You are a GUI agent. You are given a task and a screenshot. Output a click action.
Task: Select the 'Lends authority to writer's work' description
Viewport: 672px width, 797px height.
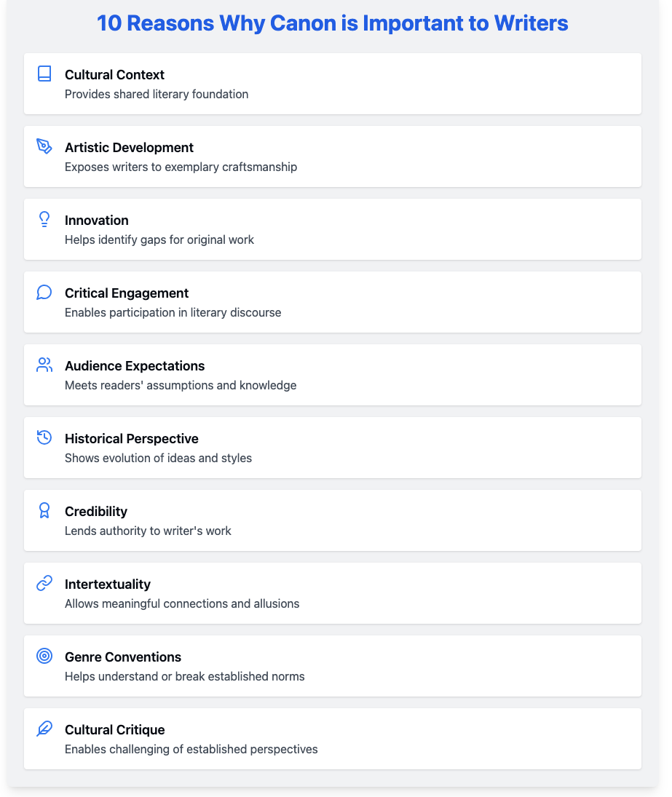148,531
